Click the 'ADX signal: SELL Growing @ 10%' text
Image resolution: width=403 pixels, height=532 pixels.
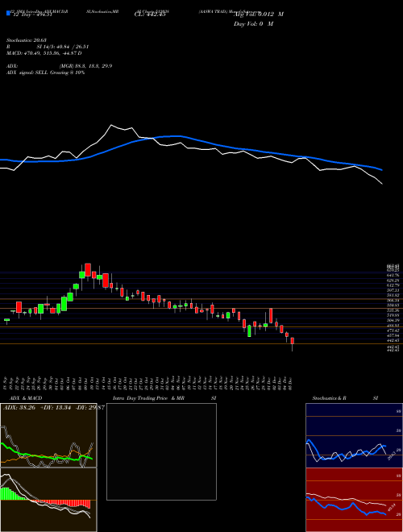(x=45, y=73)
